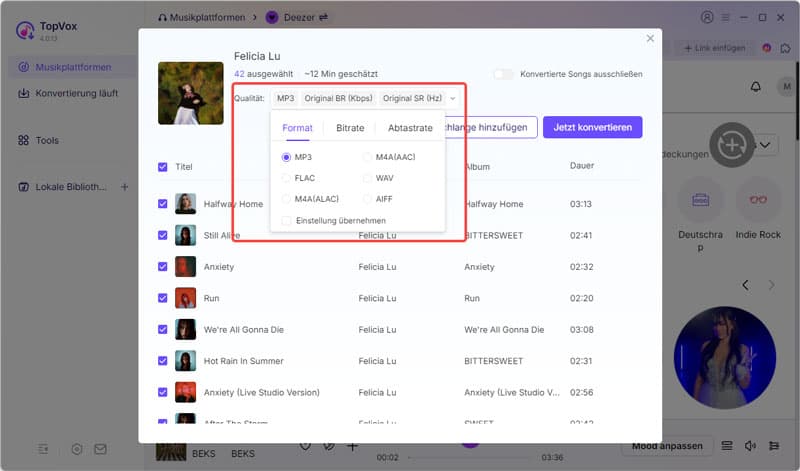Image resolution: width=800 pixels, height=471 pixels.
Task: Open the user account icon
Action: pyautogui.click(x=707, y=17)
